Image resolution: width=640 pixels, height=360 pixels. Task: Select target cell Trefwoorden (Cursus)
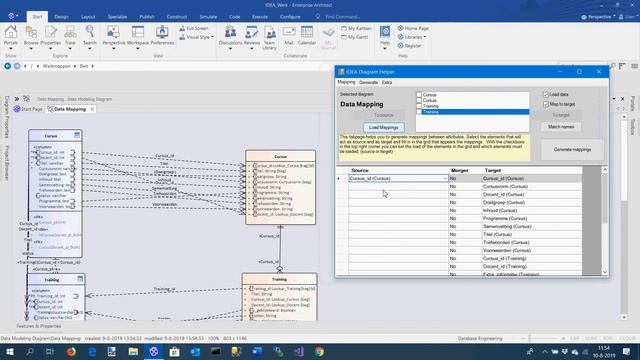[x=531, y=242]
